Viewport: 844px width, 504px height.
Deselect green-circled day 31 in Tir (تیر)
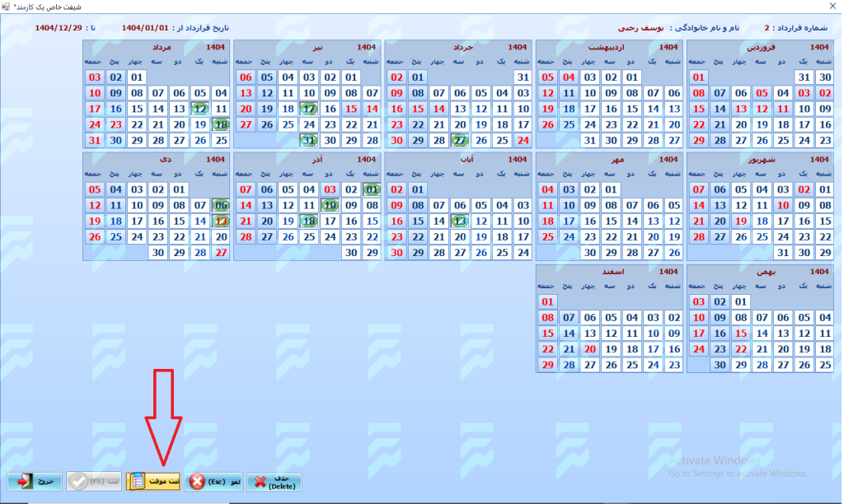tap(309, 140)
